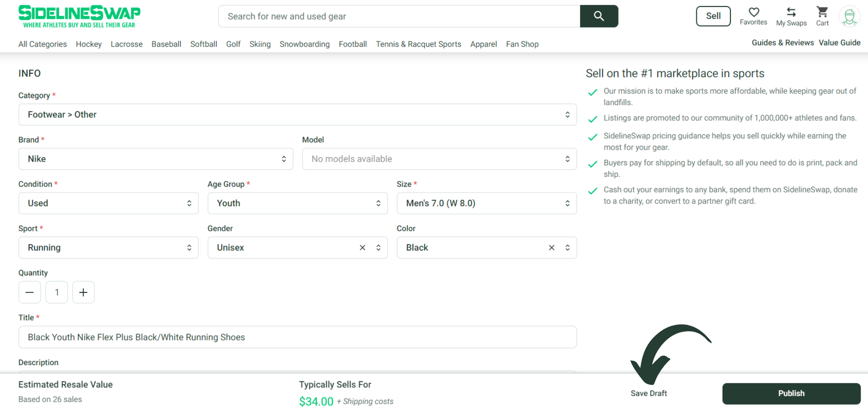The height and width of the screenshot is (409, 868).
Task: Expand the Gender dropdown arrows
Action: pyautogui.click(x=378, y=248)
